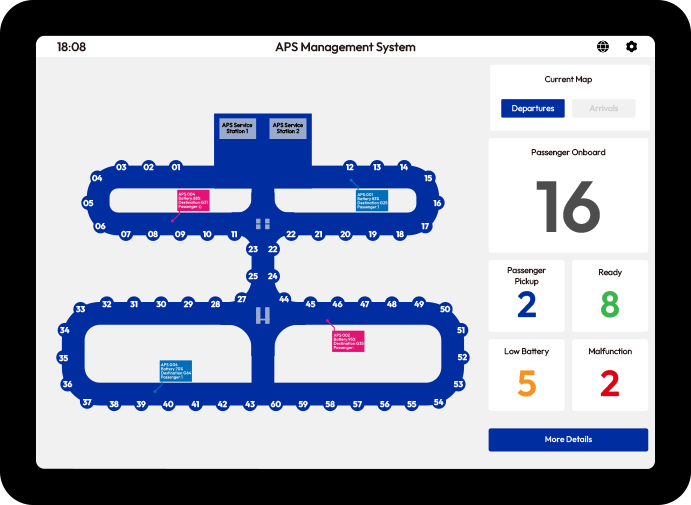Select gate 39 marker
The width and height of the screenshot is (691, 505).
141,404
